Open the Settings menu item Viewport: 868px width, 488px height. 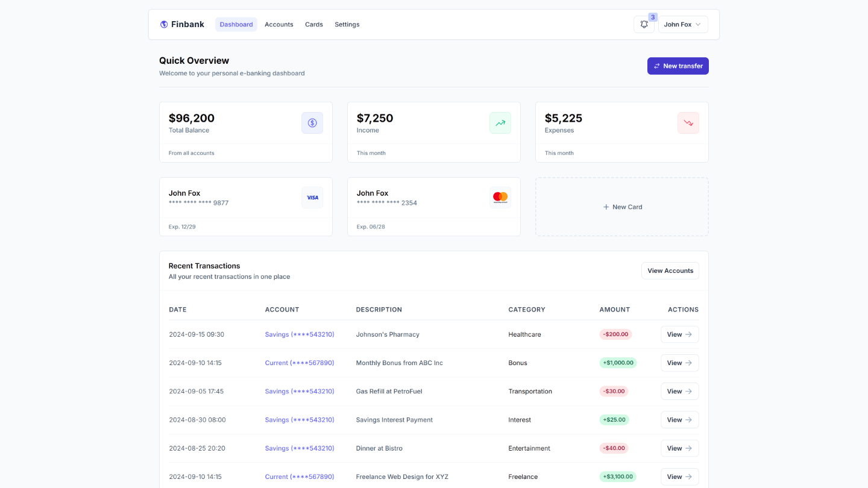[347, 24]
